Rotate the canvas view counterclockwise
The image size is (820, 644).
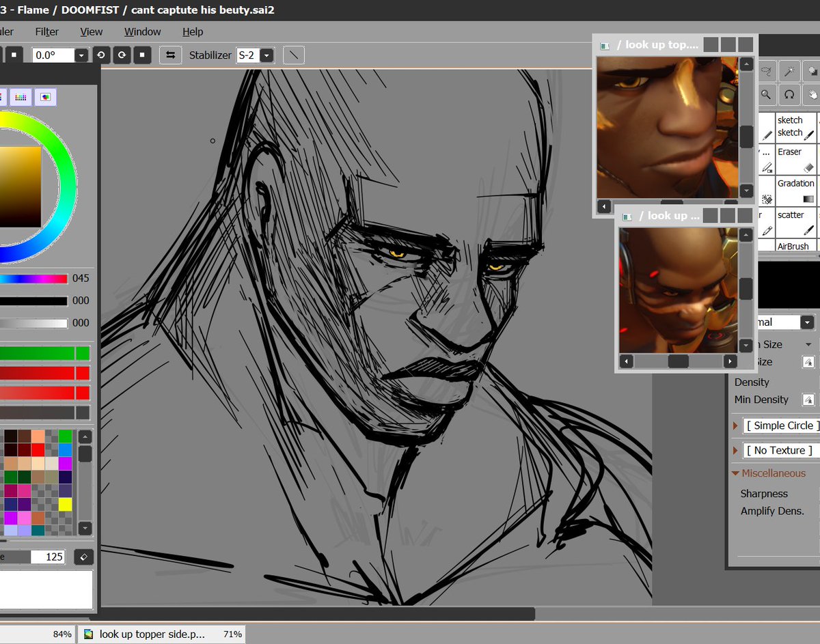[x=101, y=55]
